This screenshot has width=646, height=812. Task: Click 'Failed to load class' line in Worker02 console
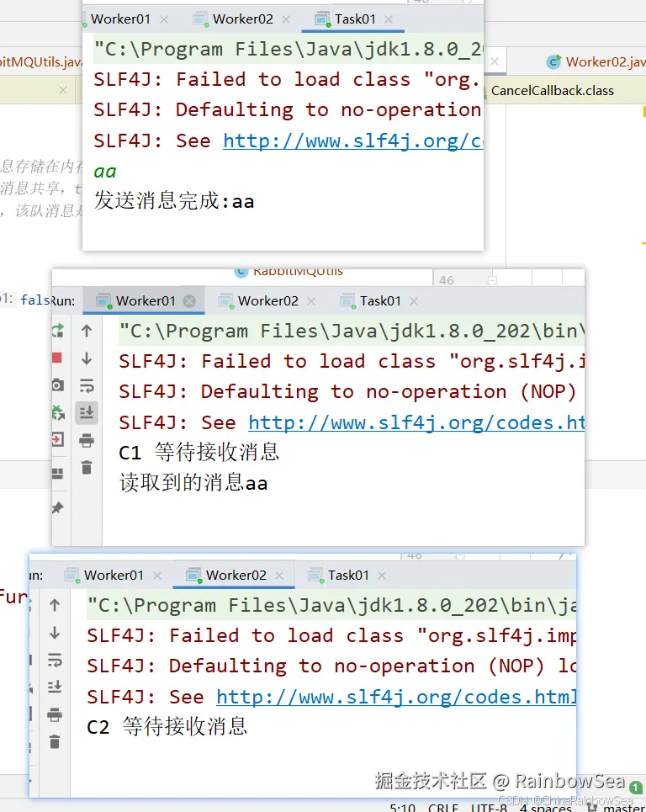(331, 635)
